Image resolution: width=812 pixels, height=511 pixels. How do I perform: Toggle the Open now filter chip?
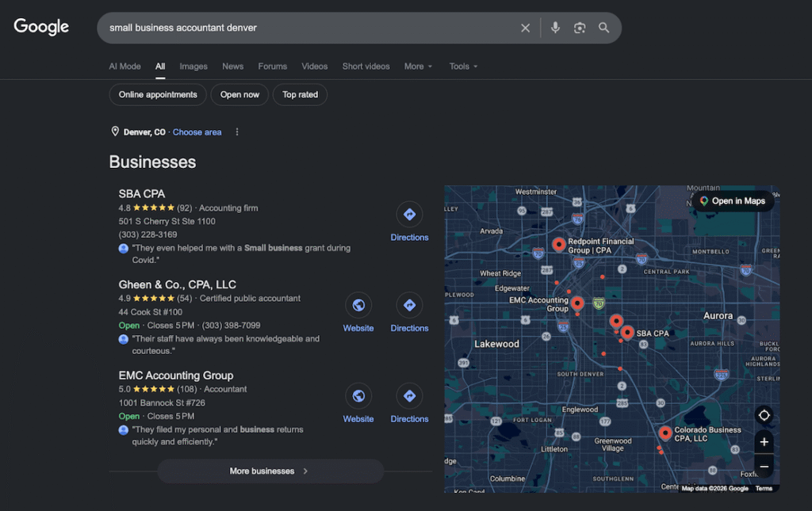click(x=239, y=94)
